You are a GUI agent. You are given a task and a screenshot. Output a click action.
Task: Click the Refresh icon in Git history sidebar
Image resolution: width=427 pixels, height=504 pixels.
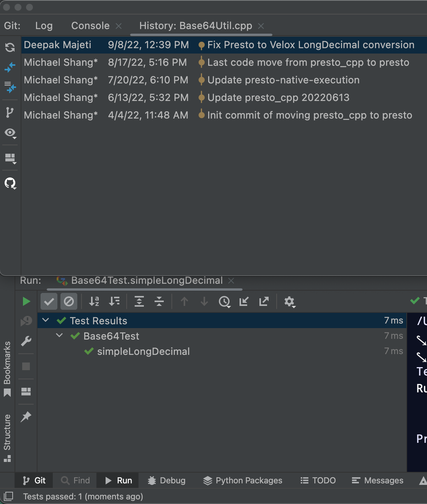click(x=10, y=47)
